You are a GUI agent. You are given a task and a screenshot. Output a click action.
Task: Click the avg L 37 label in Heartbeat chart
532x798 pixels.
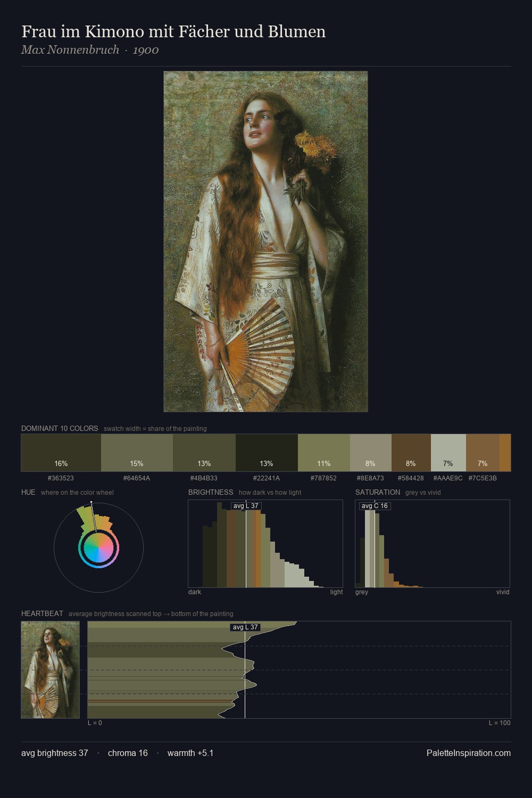(245, 627)
